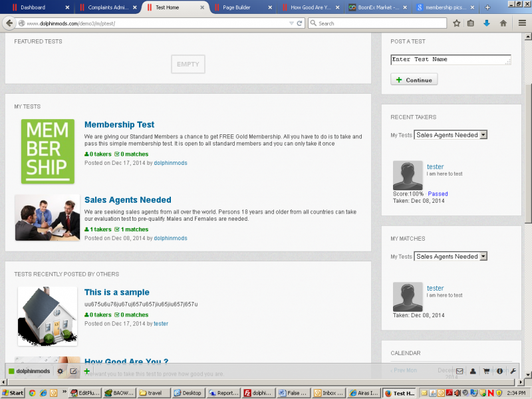Switch to the Inbox taskbar window

click(x=328, y=393)
